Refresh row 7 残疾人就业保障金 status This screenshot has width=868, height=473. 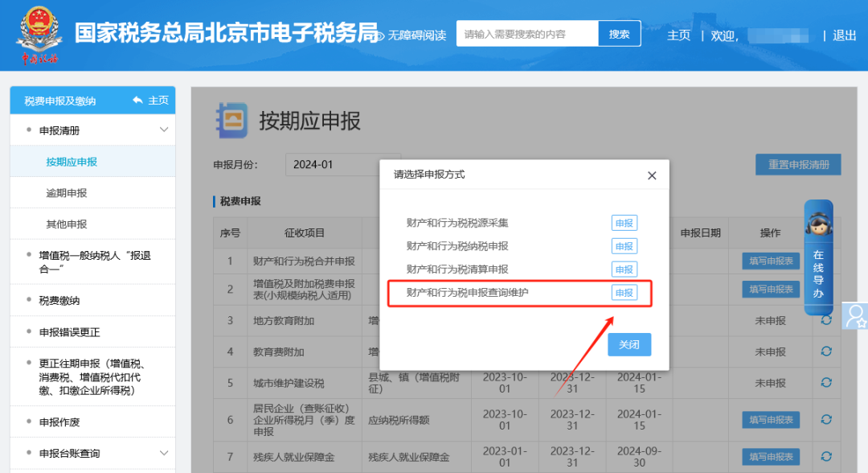826,456
